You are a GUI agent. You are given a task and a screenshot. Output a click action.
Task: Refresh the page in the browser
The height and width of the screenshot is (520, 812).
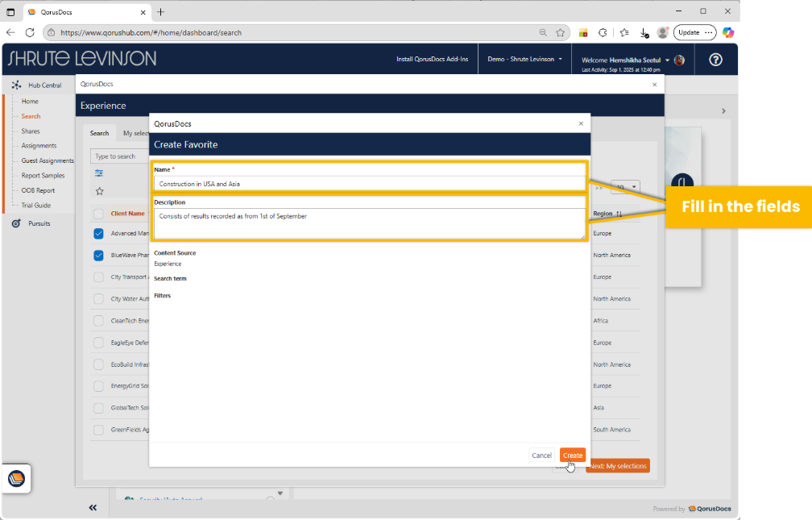coord(30,32)
